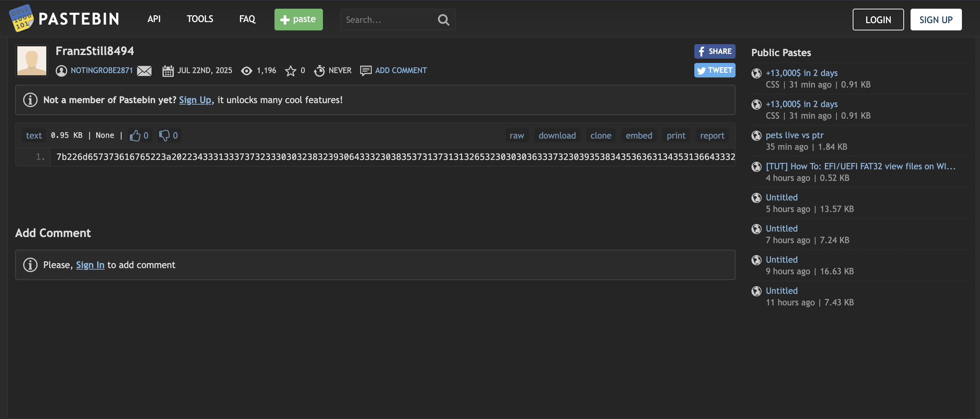980x419 pixels.
Task: Click the thumbs up like icon
Action: coord(135,135)
